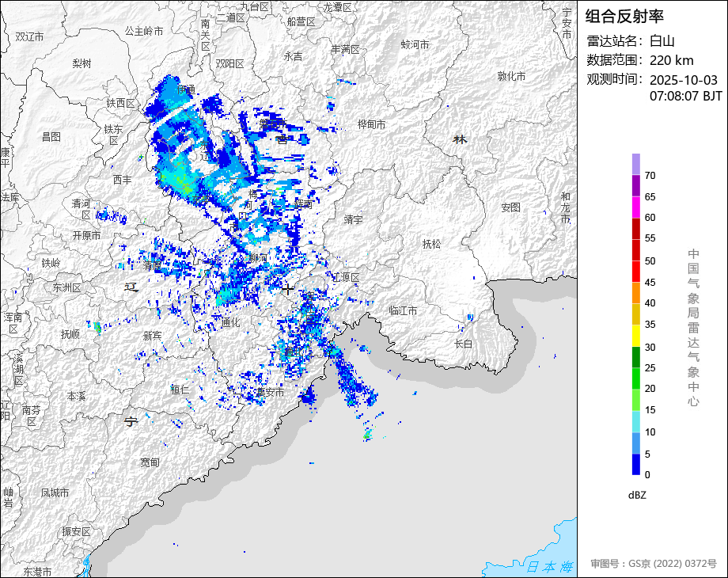Click the radar station cross marker
The image size is (728, 578).
click(x=287, y=290)
